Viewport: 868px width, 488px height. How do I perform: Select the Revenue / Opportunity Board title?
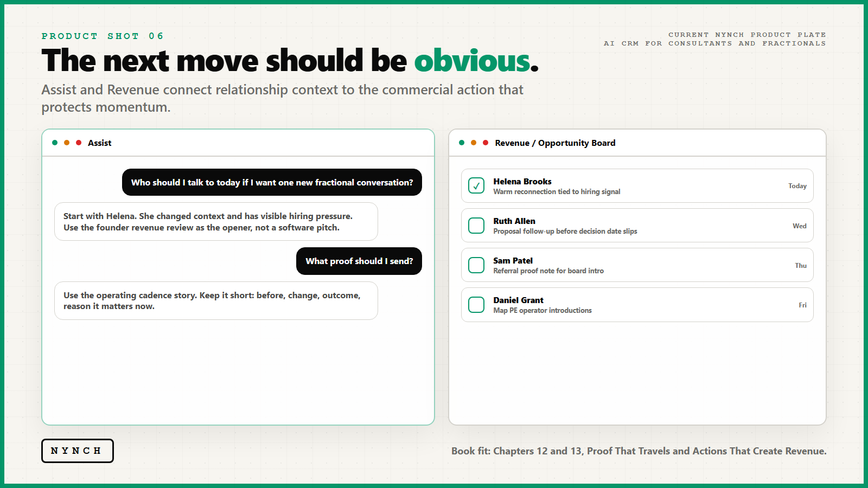[555, 143]
